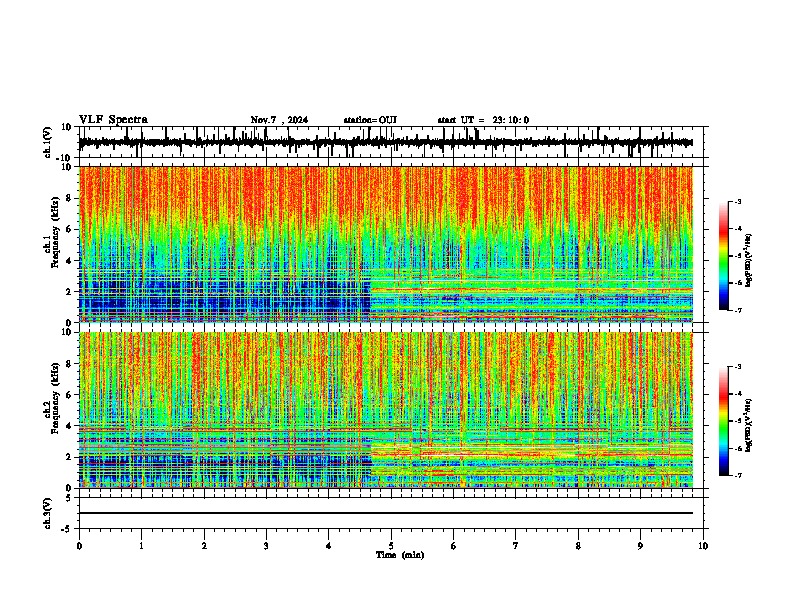Screen dimensions: 792x612
Task: Click the ch.2 frequency tick label '6'
Action: click(70, 394)
